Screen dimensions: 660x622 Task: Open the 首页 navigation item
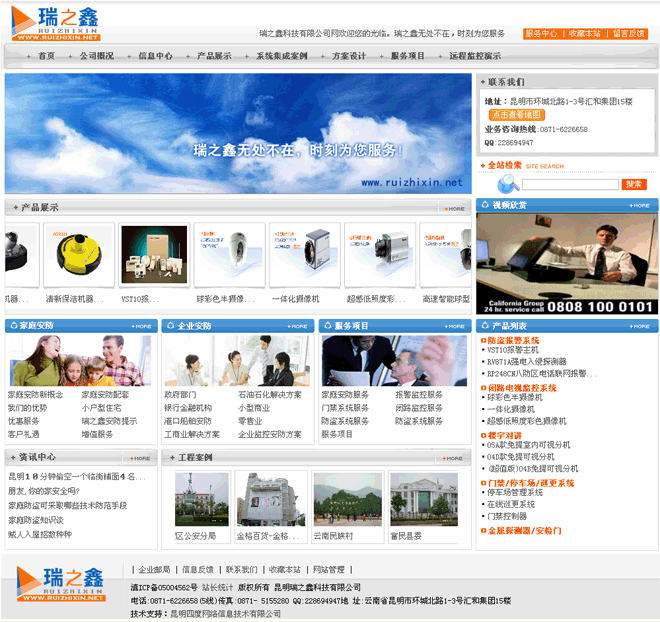click(x=46, y=56)
